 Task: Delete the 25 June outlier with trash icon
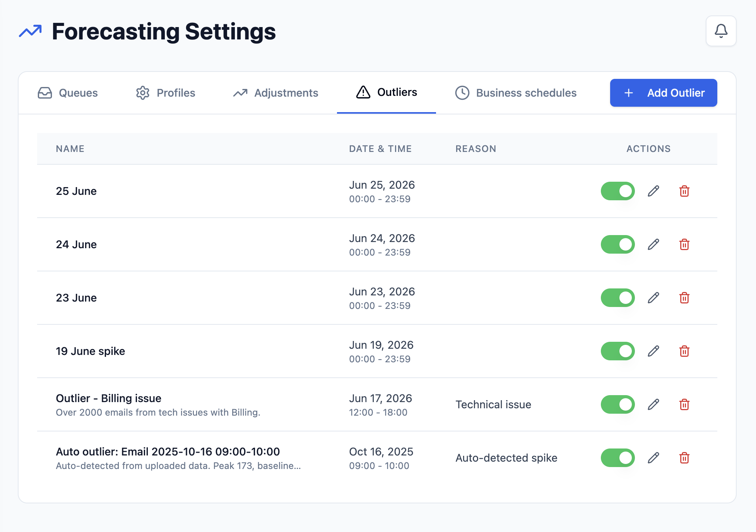tap(684, 191)
